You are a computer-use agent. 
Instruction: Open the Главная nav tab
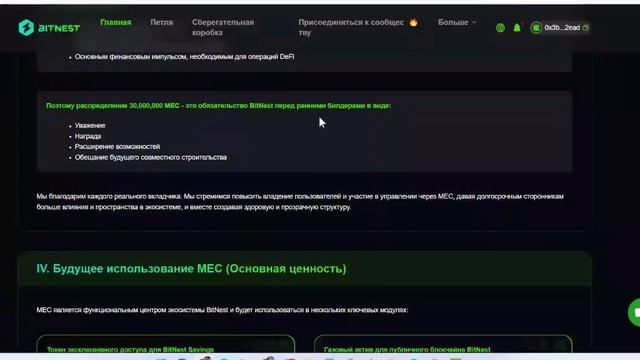click(x=116, y=22)
